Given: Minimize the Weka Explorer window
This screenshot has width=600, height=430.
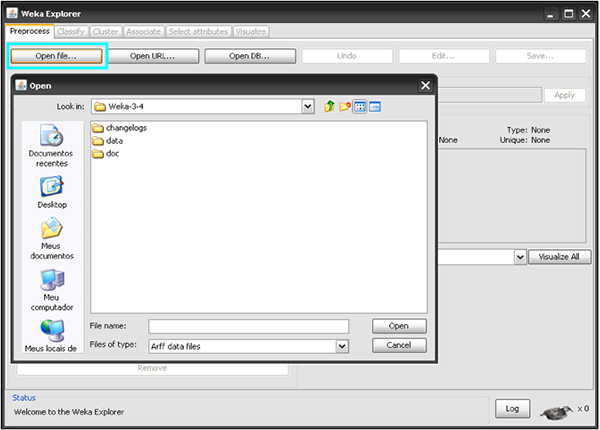Looking at the screenshot, I should click(x=551, y=14).
